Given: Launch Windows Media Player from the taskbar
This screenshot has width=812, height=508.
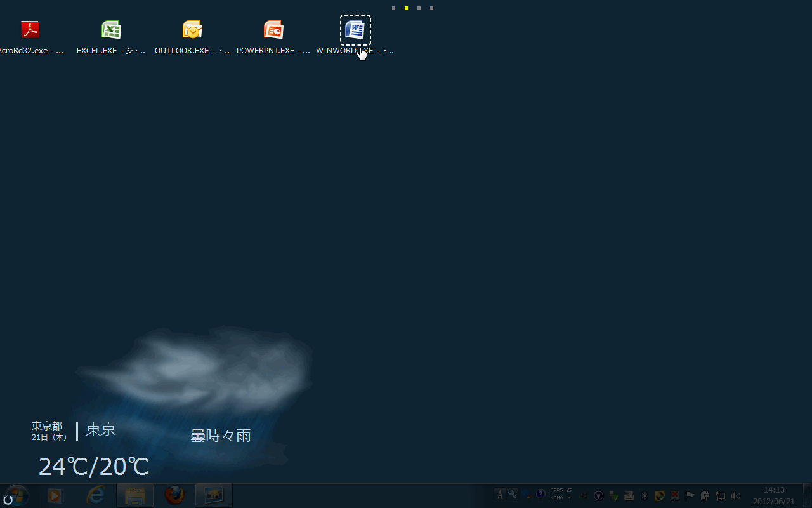Looking at the screenshot, I should [55, 495].
